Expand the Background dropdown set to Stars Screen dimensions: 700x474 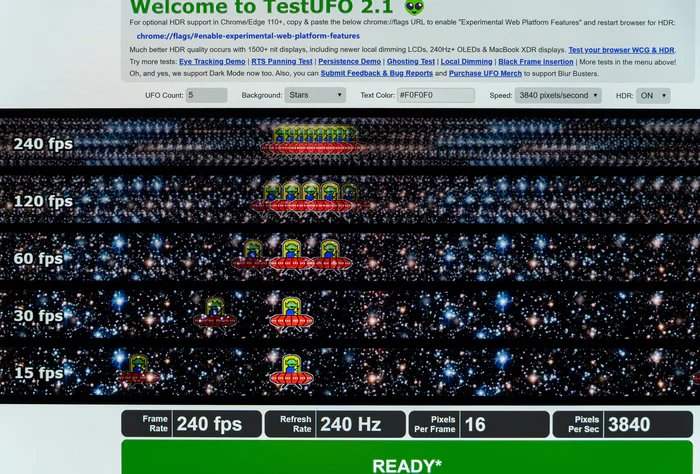(x=315, y=95)
